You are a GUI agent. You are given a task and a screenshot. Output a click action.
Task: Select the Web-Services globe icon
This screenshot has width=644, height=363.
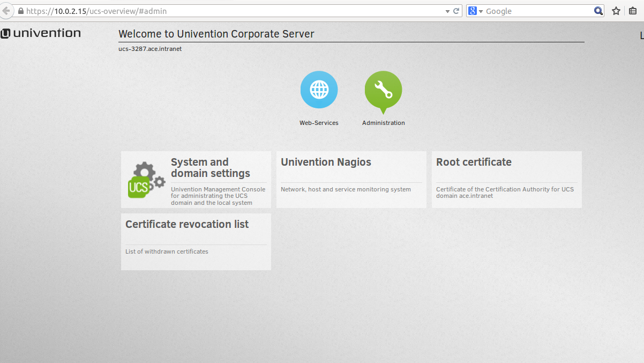(319, 90)
